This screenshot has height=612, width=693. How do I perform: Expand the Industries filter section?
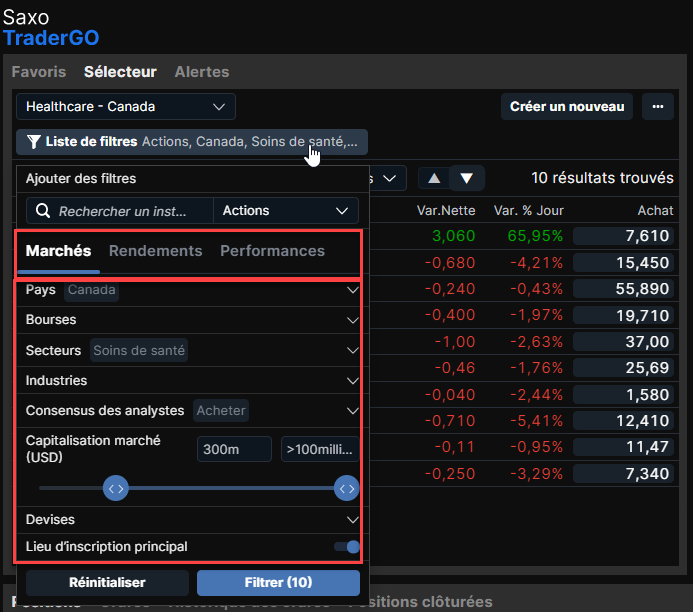[x=352, y=381]
